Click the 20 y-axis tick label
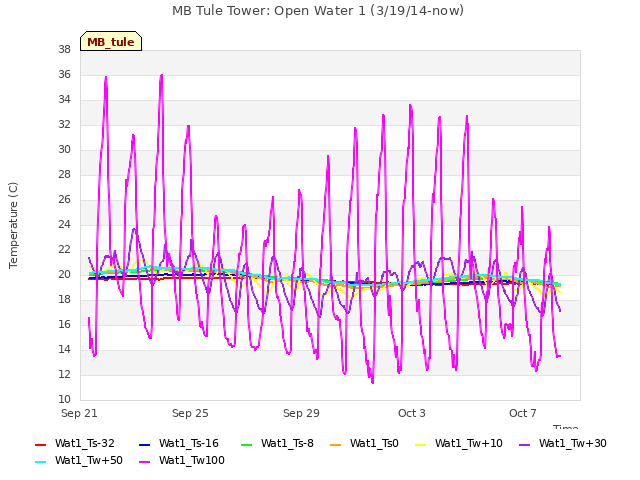Image resolution: width=640 pixels, height=480 pixels. point(64,275)
